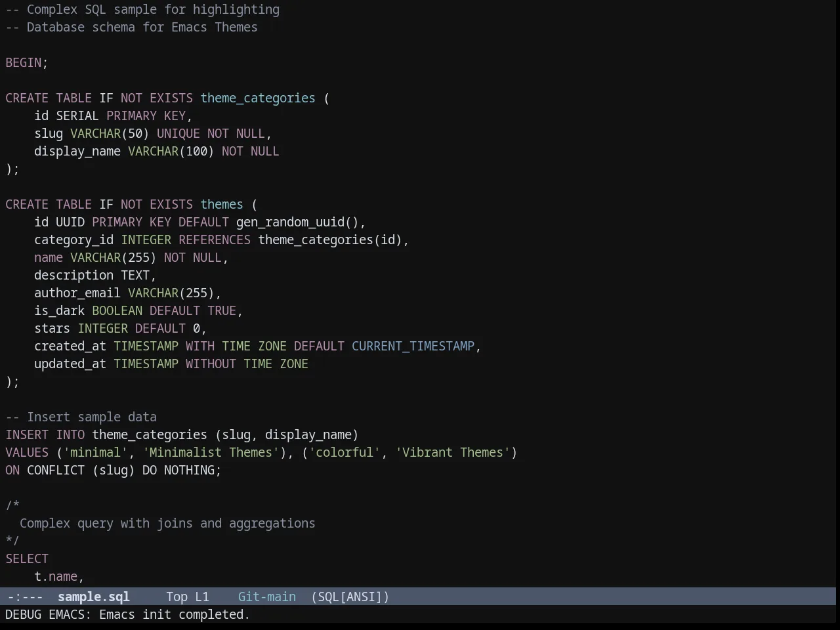Image resolution: width=840 pixels, height=630 pixels.
Task: Click the SELECT keyword
Action: click(27, 559)
